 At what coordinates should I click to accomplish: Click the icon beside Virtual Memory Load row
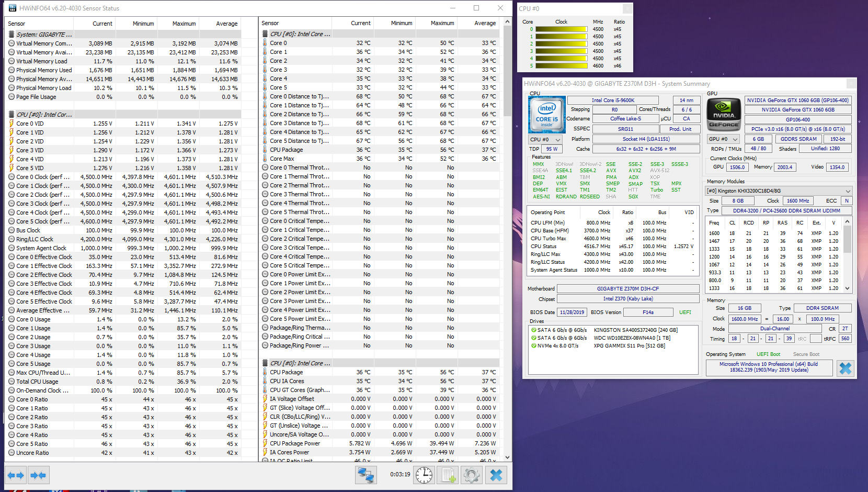coord(12,61)
